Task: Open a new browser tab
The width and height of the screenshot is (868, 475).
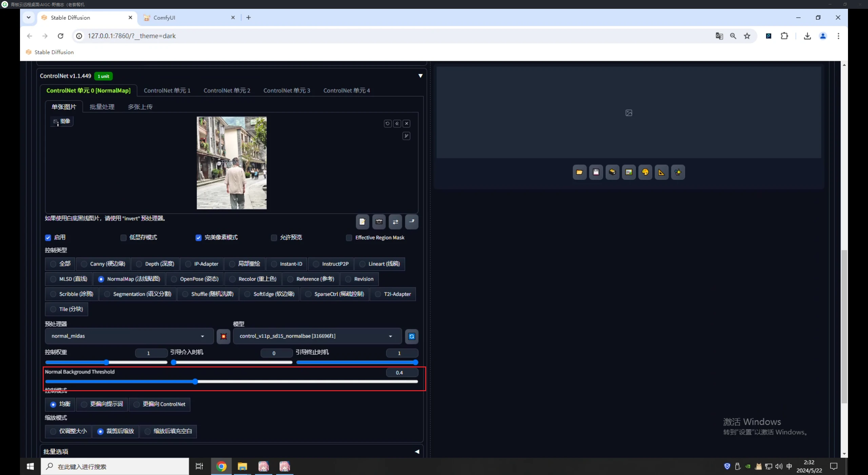Action: coord(249,18)
